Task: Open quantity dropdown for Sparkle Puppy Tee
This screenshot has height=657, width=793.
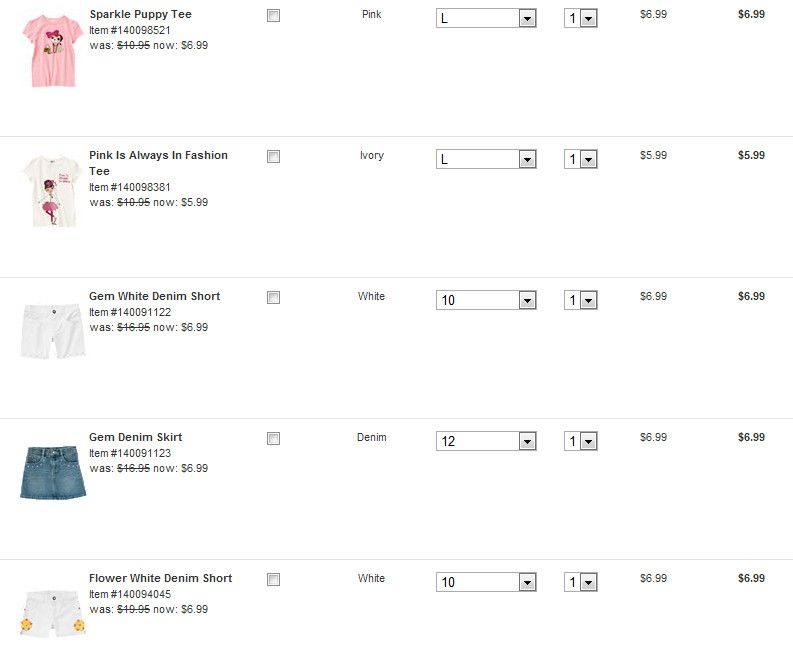Action: coord(580,19)
